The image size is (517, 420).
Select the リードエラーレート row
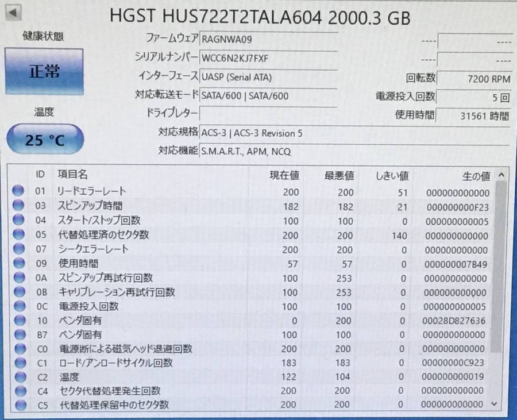251,191
